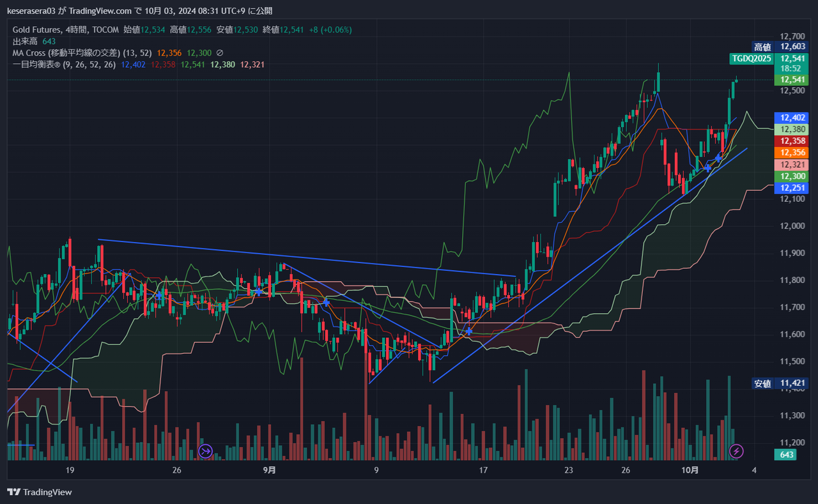The height and width of the screenshot is (504, 818).
Task: Click the purple contract rollover arrow icon
Action: coord(205,452)
